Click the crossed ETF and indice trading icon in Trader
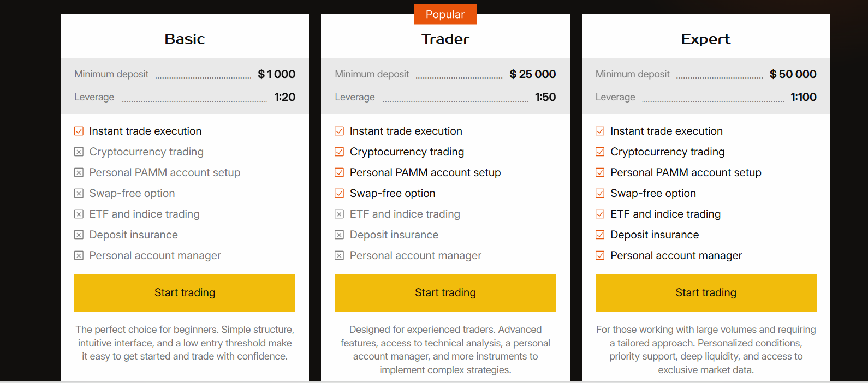This screenshot has width=868, height=383. [x=340, y=214]
